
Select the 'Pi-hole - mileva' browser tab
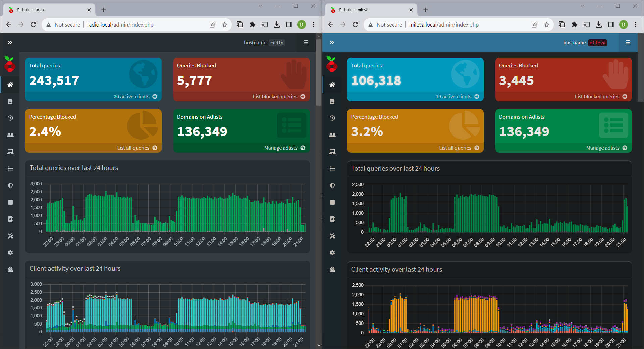pos(371,10)
